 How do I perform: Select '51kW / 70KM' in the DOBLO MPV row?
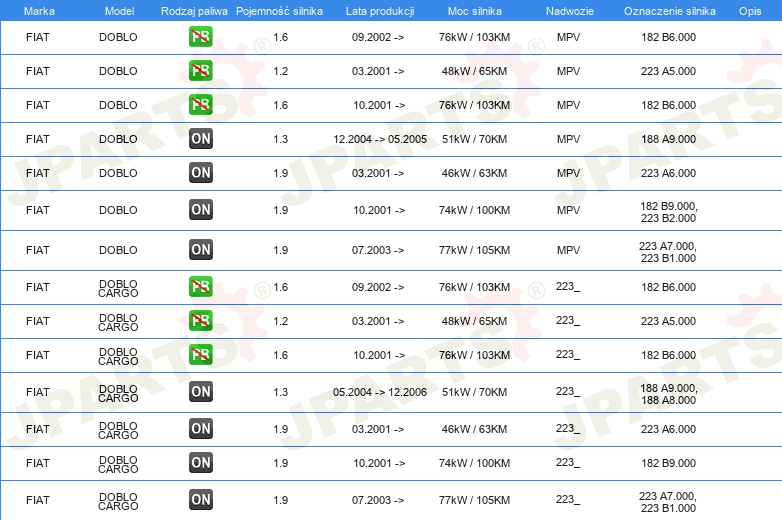[x=474, y=139]
